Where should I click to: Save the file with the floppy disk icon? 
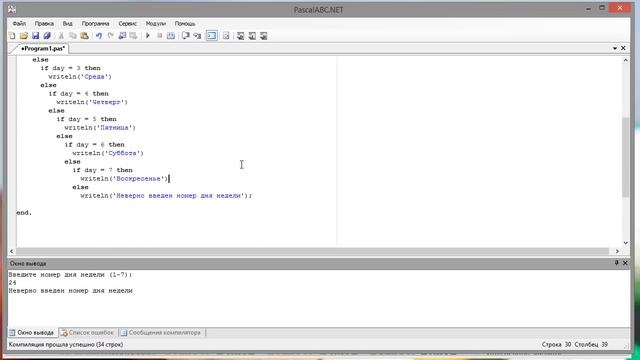click(36, 36)
